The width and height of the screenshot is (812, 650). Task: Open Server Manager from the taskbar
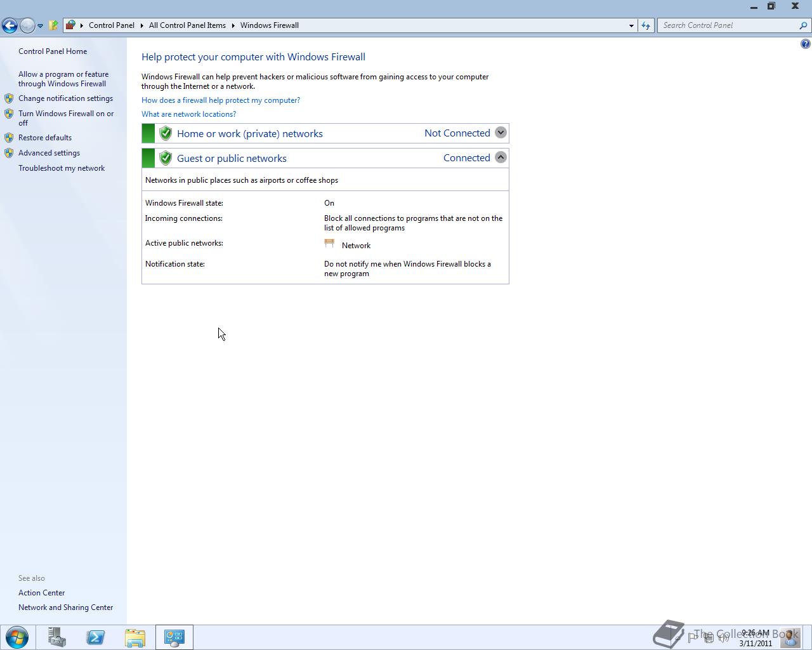click(x=57, y=637)
